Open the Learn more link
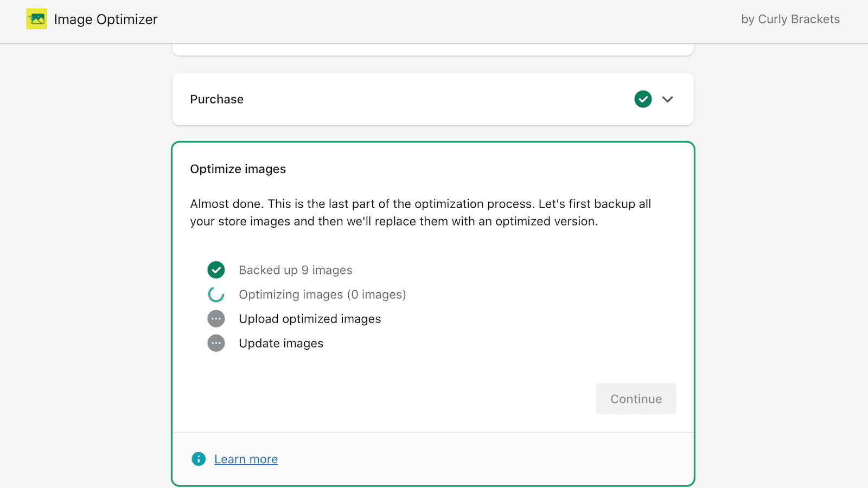Screen dimensions: 868x488 [246, 459]
